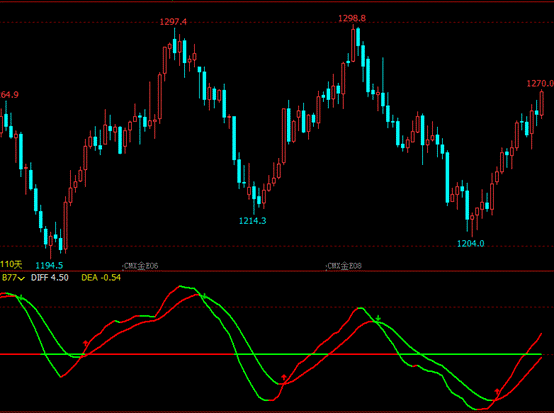Click the CMX金E08 contract marker

coord(344,266)
